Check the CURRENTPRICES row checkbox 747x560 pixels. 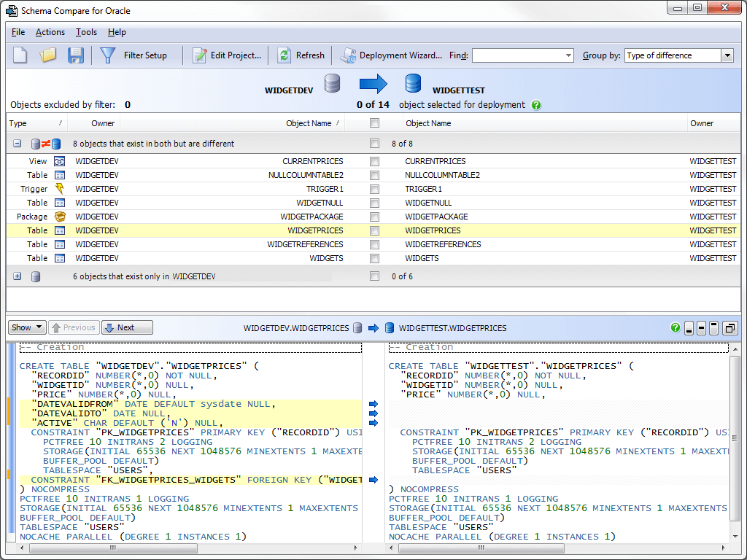(x=374, y=161)
